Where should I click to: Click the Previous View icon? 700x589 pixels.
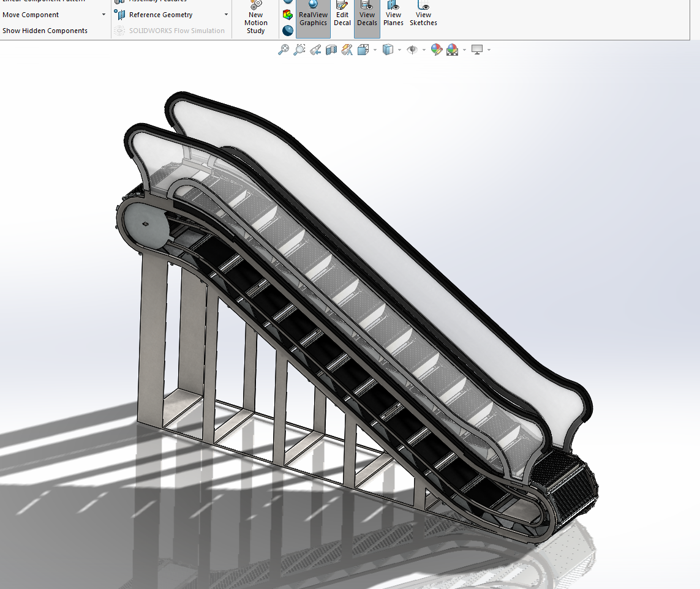coord(315,50)
